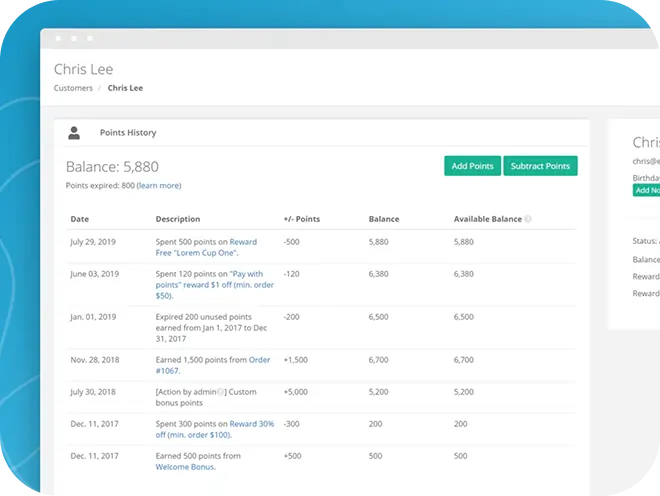
Task: Go to Customers in the breadcrumb
Action: (x=73, y=88)
